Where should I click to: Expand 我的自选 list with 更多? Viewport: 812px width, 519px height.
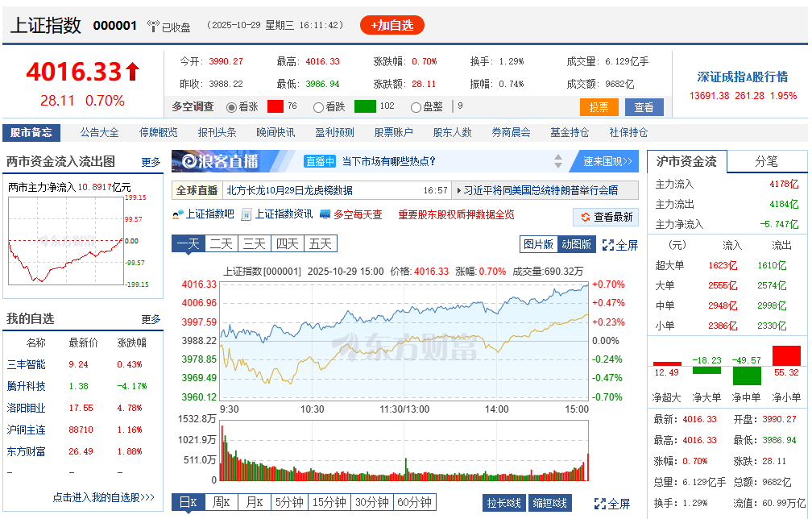(x=151, y=319)
